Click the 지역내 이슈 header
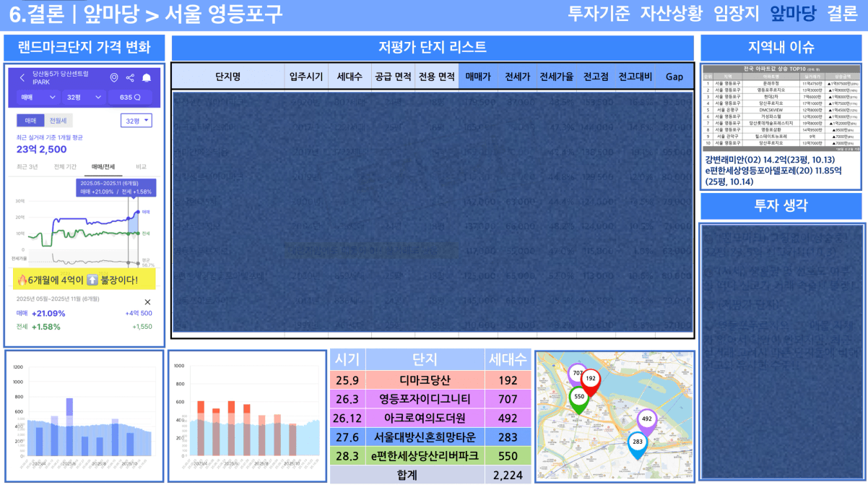 [x=781, y=48]
